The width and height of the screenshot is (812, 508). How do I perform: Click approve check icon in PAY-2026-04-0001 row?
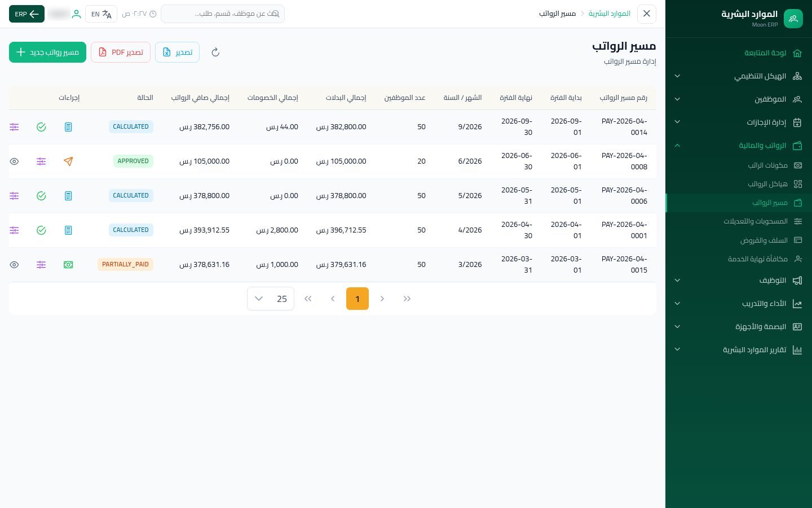pyautogui.click(x=41, y=230)
